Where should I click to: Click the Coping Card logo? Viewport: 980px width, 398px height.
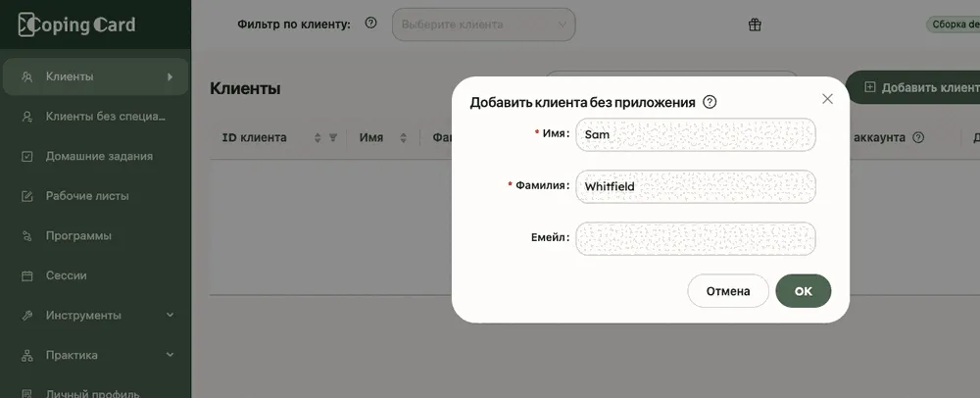pos(76,25)
